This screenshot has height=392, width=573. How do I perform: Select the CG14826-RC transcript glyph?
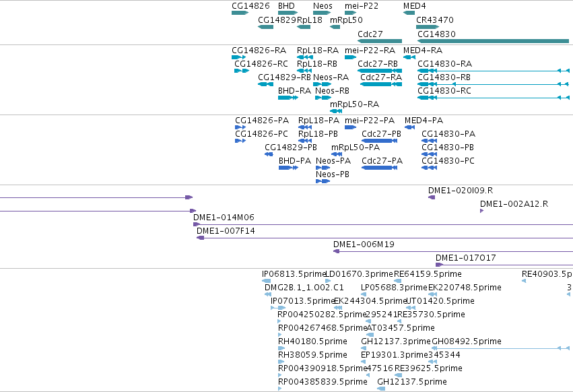pyautogui.click(x=242, y=71)
